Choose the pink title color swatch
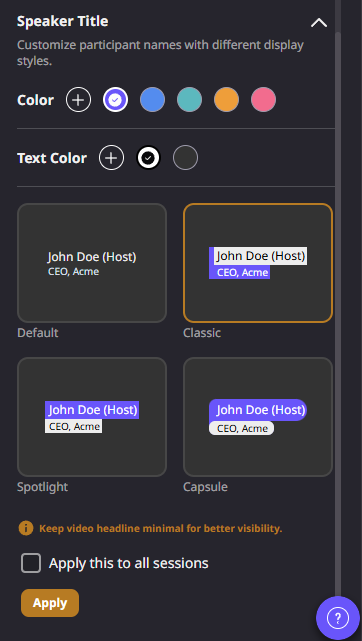This screenshot has width=362, height=641. pos(264,99)
